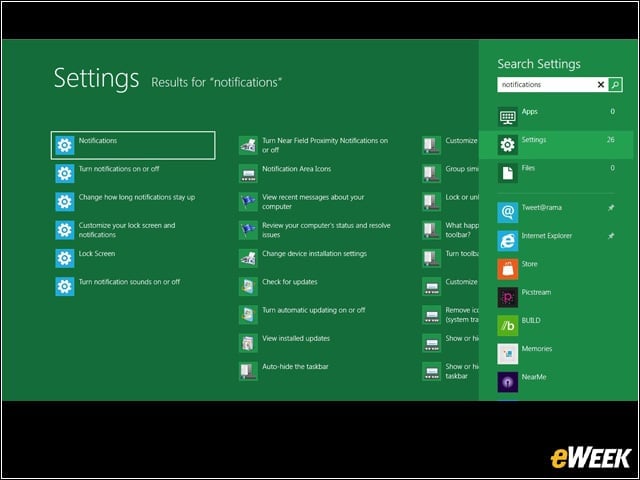
Task: Click the 'View installed updates' icon
Action: coord(248,343)
